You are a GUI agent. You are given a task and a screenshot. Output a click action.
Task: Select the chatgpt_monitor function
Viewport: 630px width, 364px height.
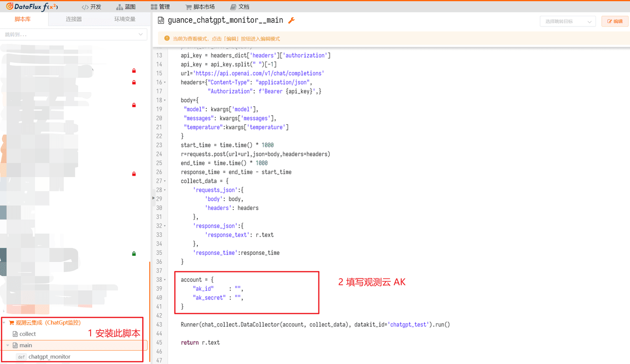(x=49, y=357)
